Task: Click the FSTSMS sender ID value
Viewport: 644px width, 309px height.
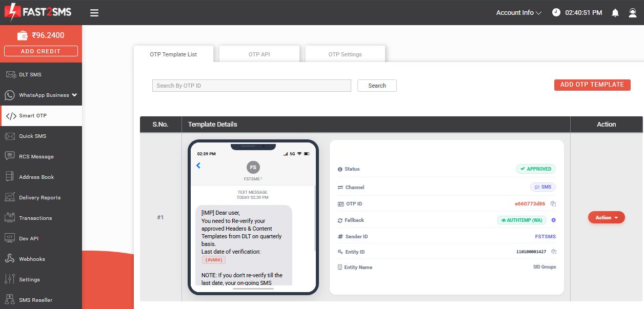Action: pyautogui.click(x=546, y=237)
